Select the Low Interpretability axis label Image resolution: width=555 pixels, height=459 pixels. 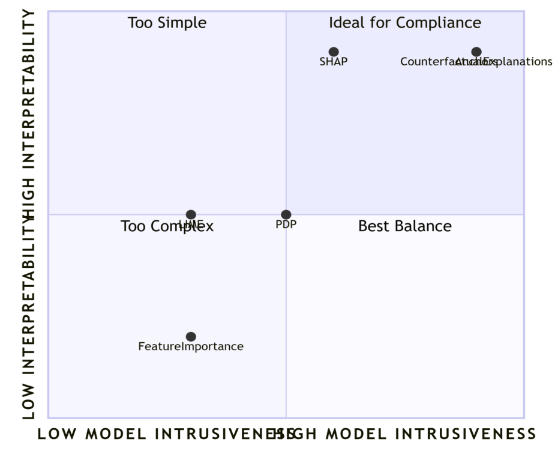click(x=28, y=317)
